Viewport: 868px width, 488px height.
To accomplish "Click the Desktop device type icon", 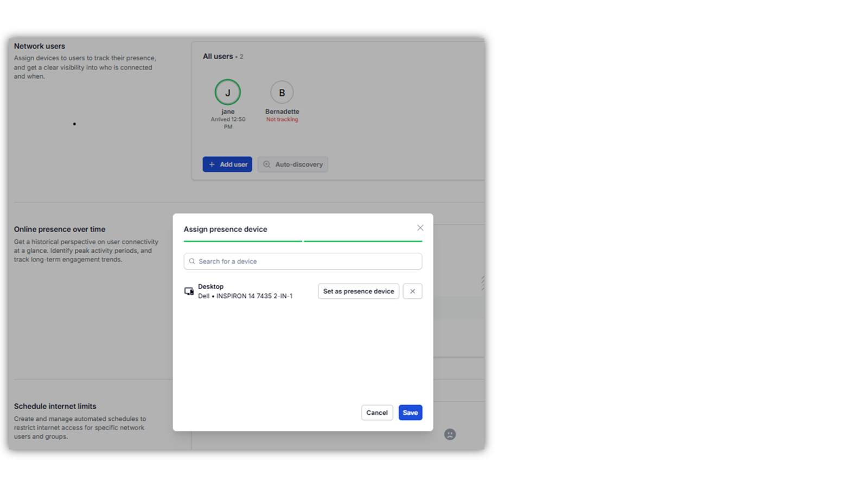I will click(189, 291).
